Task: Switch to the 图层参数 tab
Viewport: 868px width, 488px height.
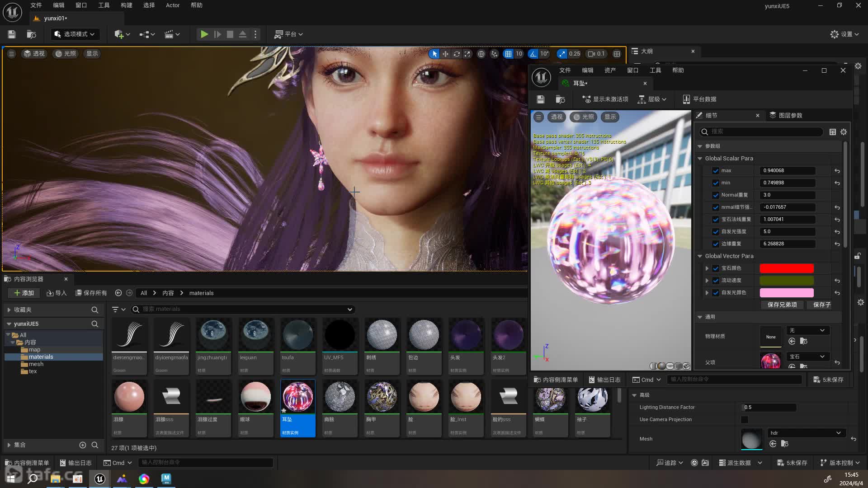Action: (786, 116)
